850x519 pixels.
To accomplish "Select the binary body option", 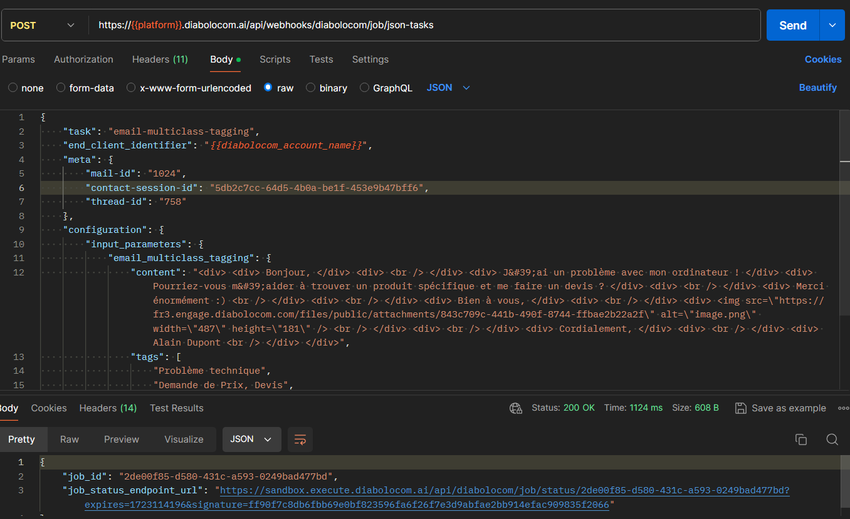I will 311,88.
